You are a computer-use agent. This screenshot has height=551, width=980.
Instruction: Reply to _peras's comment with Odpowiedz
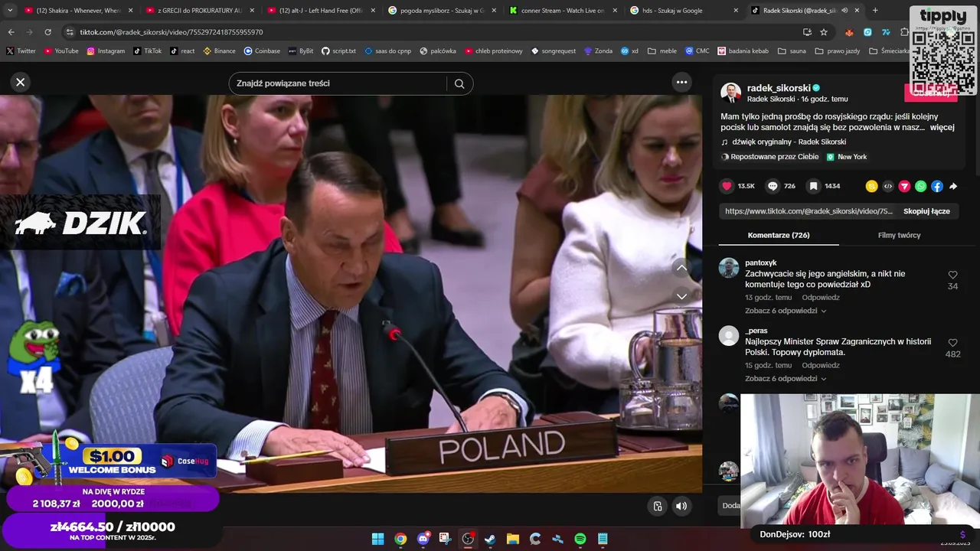coord(821,366)
